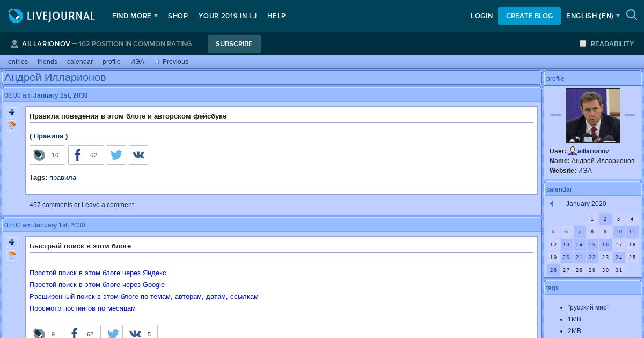Open Простой поиск через Google link
Screen dimensions: 644x338
tap(97, 285)
